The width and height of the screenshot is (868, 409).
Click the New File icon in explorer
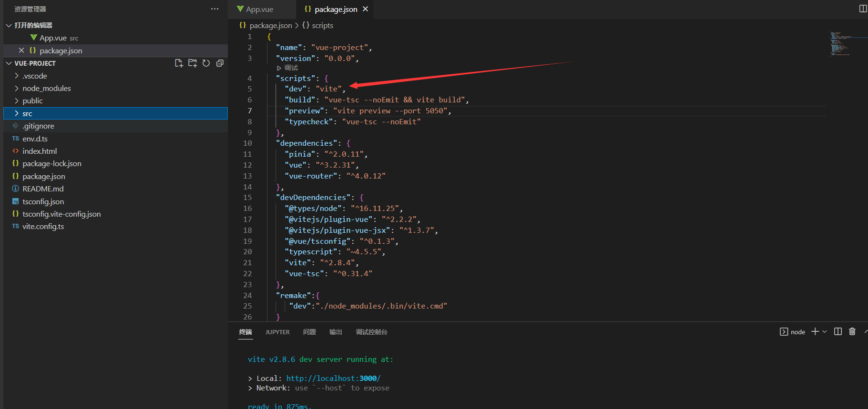point(179,63)
